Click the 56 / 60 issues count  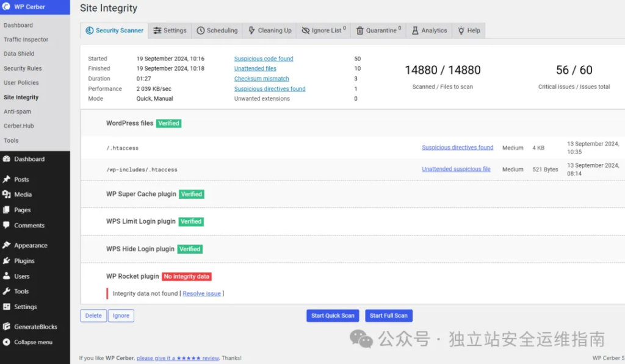(x=574, y=70)
